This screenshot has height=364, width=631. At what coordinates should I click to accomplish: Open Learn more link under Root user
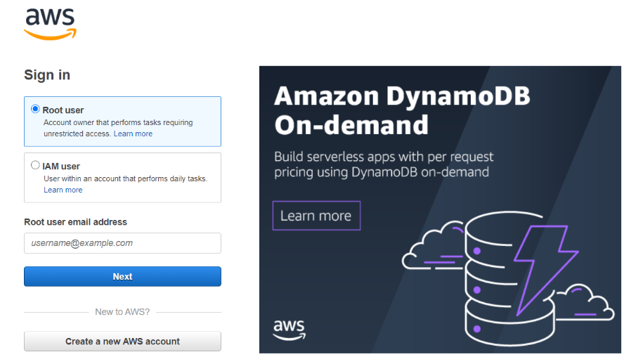coord(133,134)
